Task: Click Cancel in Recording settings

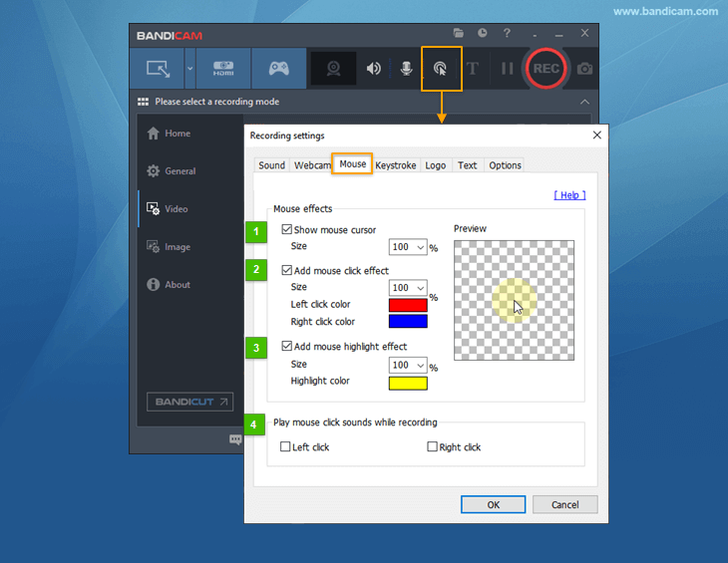Action: (565, 504)
